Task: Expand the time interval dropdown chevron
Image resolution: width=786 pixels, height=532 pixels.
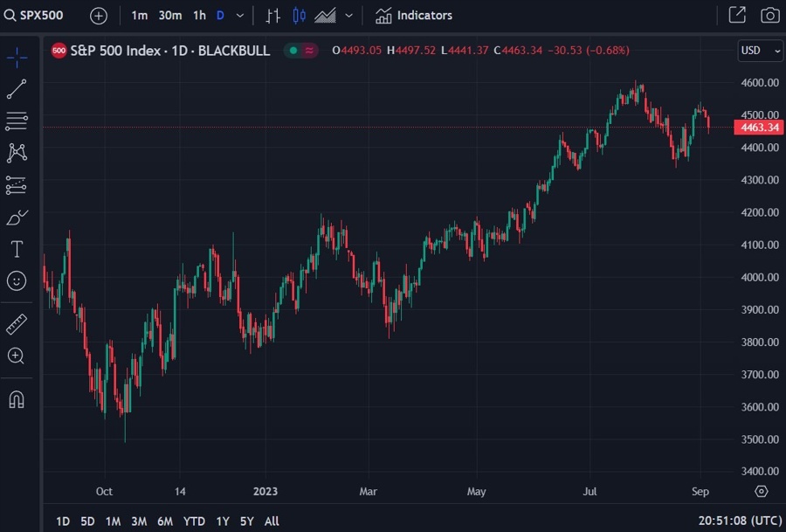Action: click(240, 15)
